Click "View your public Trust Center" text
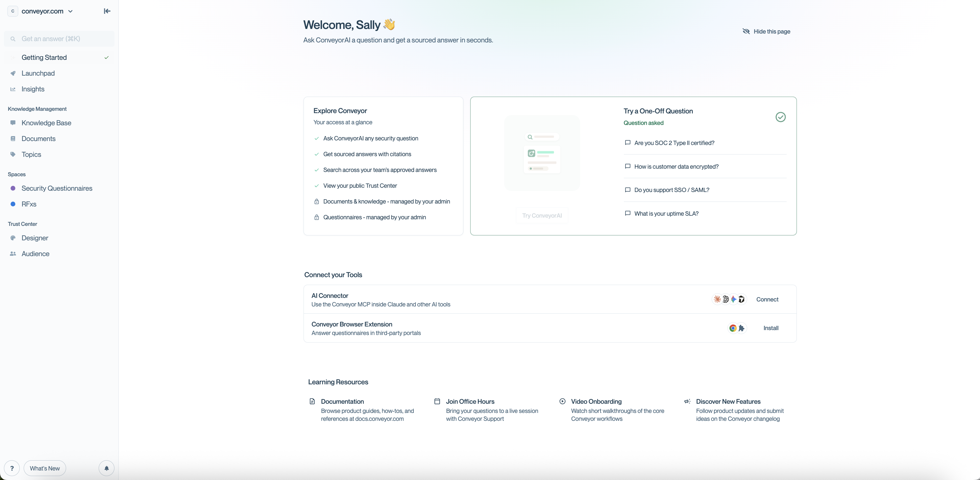Screen dimensions: 980x480 point(360,186)
